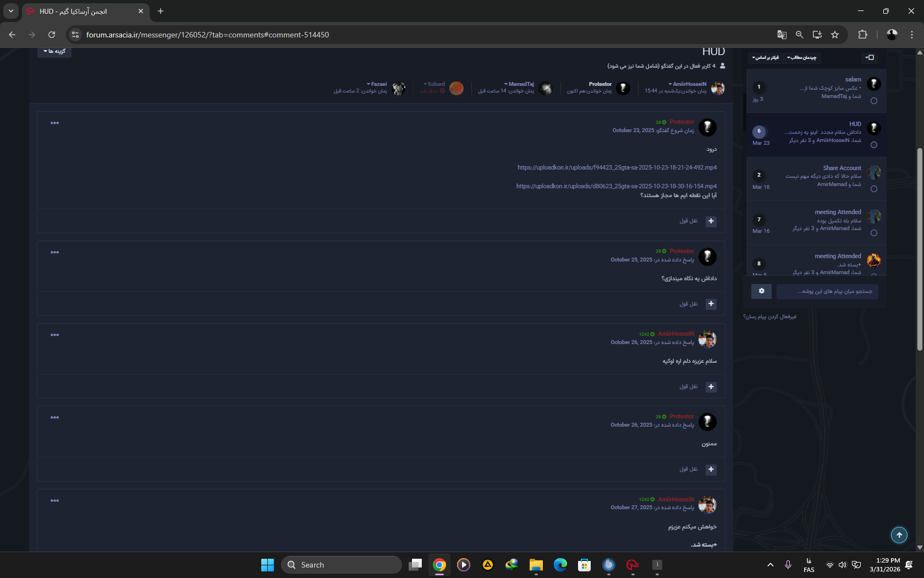The image size is (924, 578).
Task: Open the messenger settings gear icon
Action: coord(761,291)
